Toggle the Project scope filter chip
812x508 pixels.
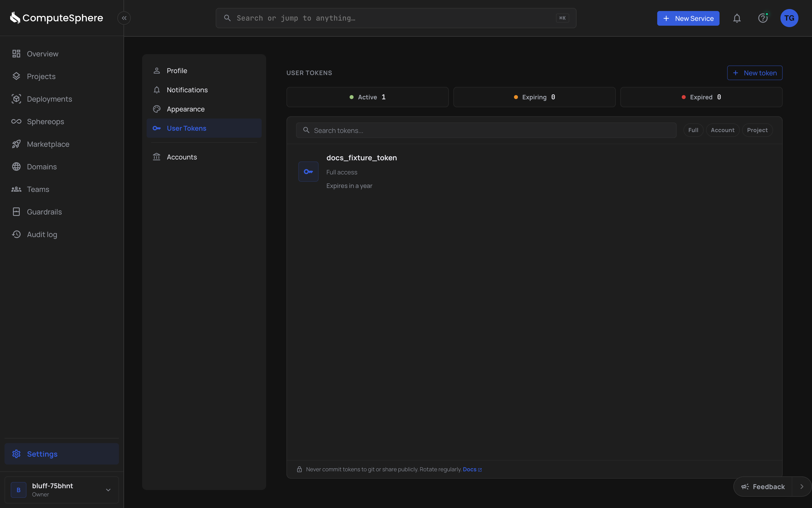coord(757,130)
